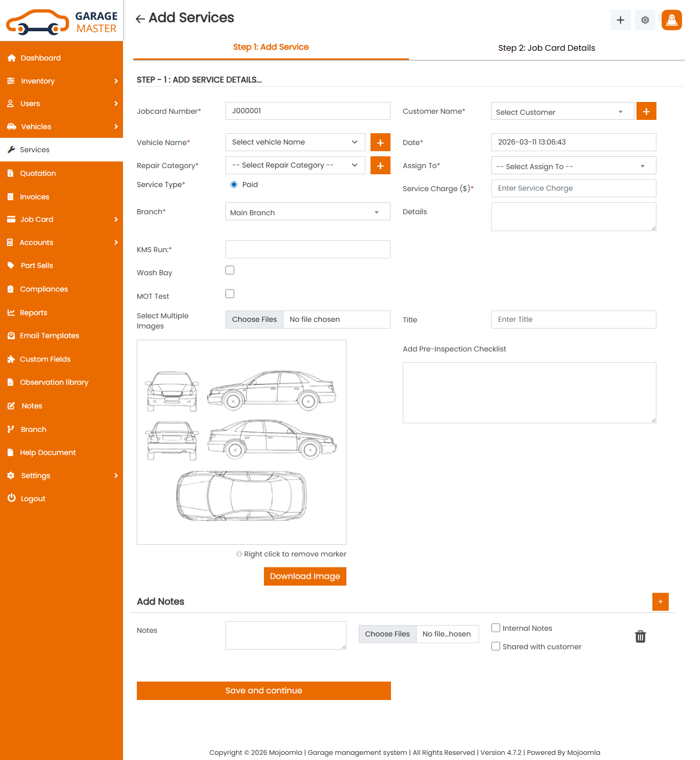Viewport: 700px width, 760px height.
Task: Tick the MOT Test checkbox
Action: coord(230,294)
